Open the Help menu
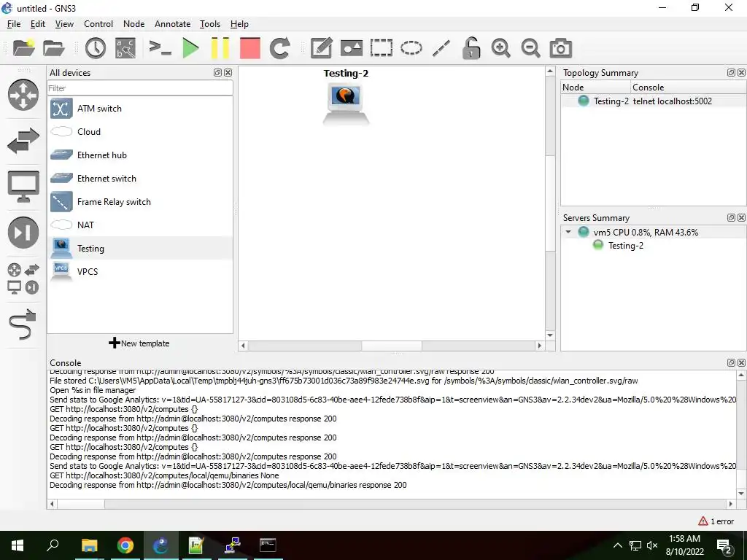This screenshot has width=747, height=560. point(239,24)
